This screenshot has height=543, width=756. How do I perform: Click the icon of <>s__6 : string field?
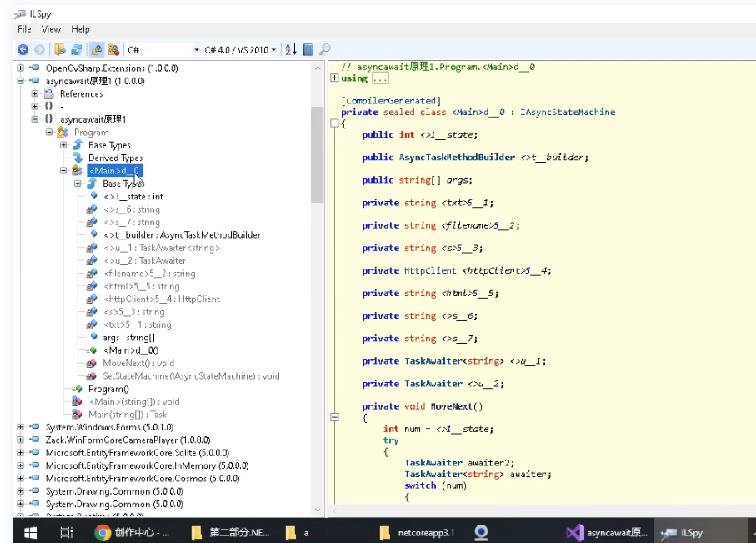point(92,209)
